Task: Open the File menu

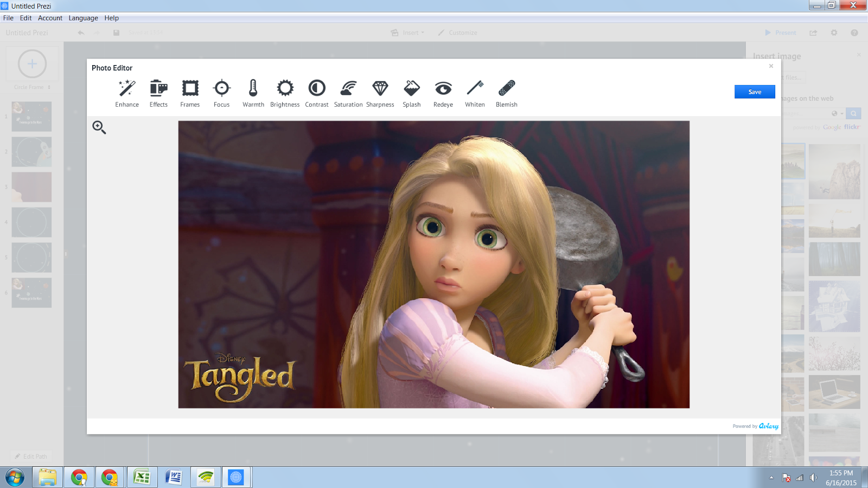Action: (x=8, y=18)
